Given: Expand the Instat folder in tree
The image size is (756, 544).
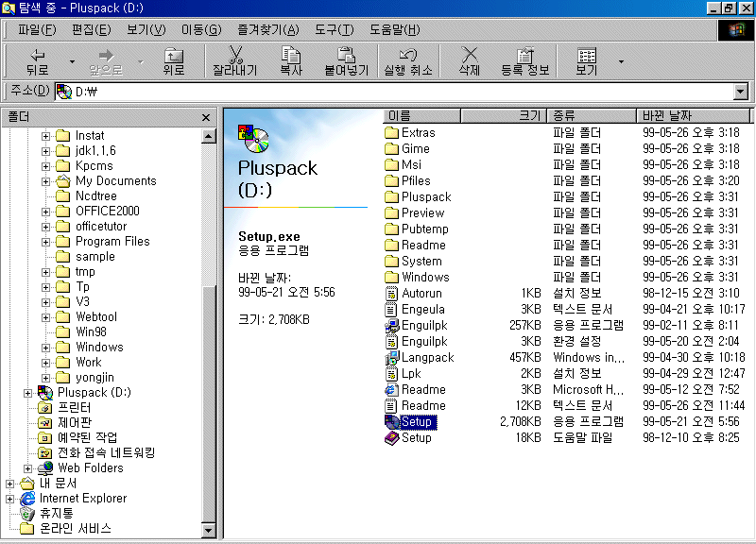Looking at the screenshot, I should point(45,136).
